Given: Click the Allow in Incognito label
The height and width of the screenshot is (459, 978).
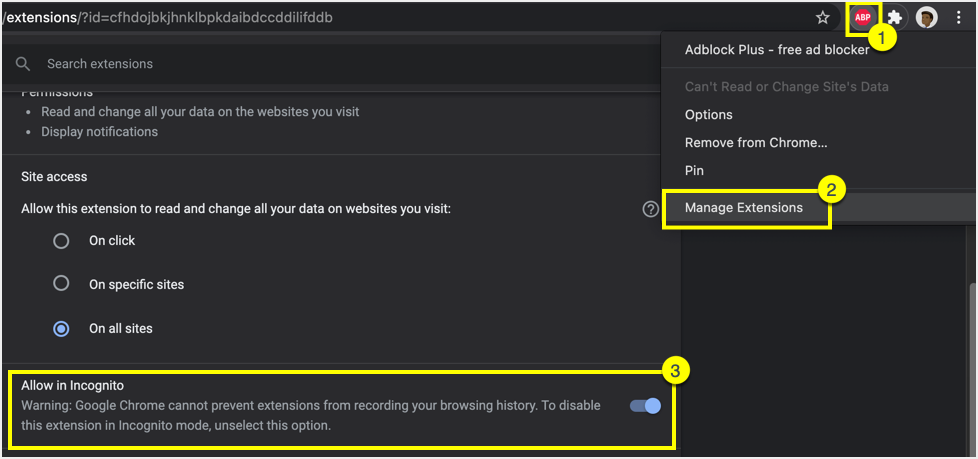Looking at the screenshot, I should [72, 385].
